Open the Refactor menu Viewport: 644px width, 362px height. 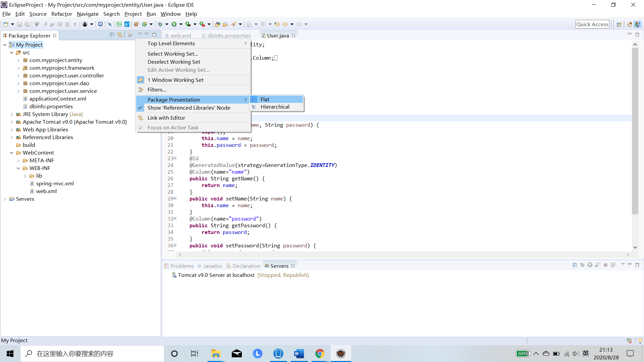coord(61,14)
